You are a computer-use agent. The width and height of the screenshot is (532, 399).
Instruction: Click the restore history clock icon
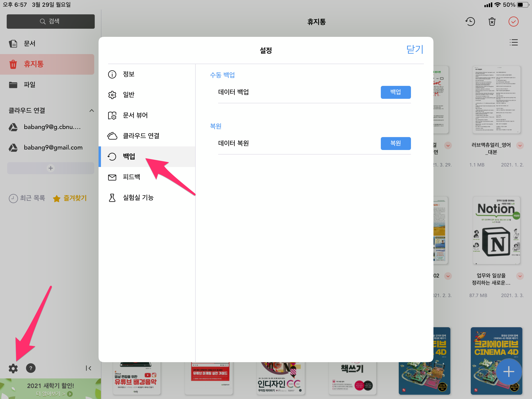tap(470, 22)
